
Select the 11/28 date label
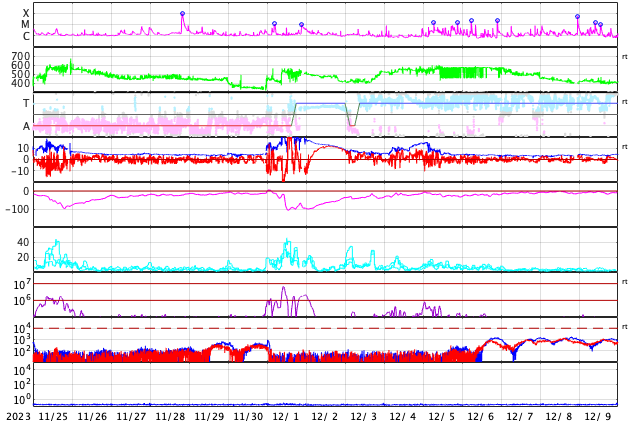click(170, 417)
